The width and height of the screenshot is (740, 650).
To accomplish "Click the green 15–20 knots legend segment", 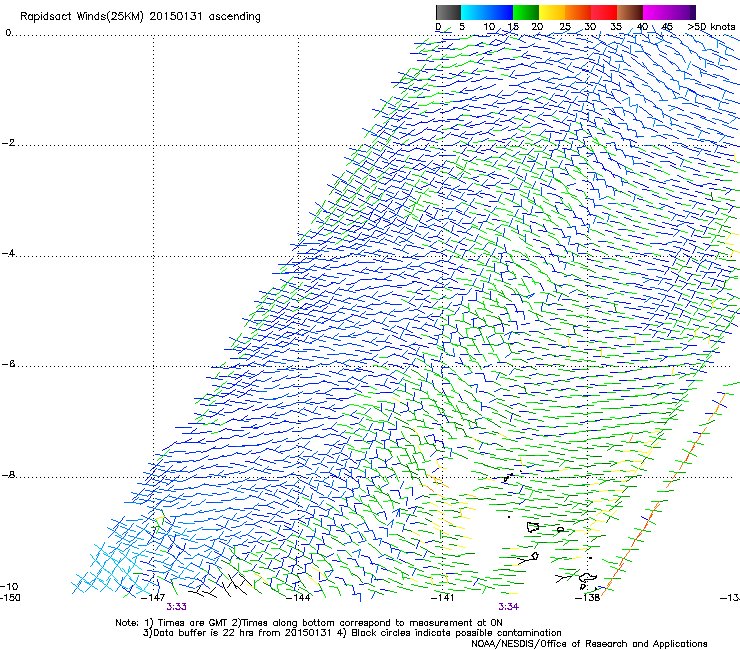I will 526,12.
